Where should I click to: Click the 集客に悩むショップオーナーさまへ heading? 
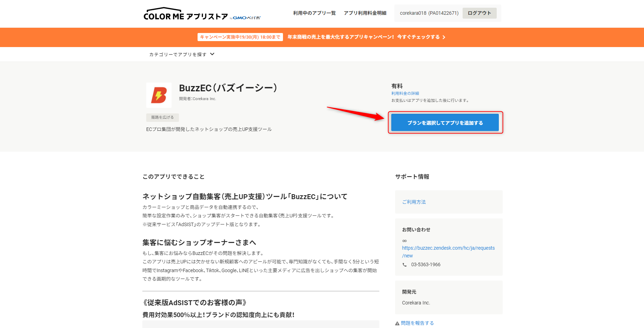pos(199,243)
